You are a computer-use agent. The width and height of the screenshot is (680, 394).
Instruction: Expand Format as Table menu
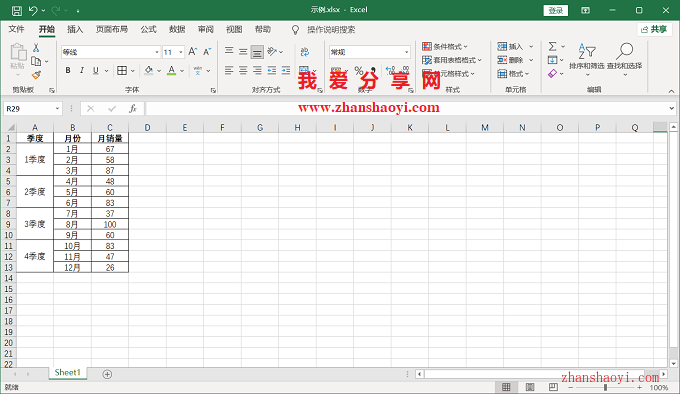(x=452, y=60)
